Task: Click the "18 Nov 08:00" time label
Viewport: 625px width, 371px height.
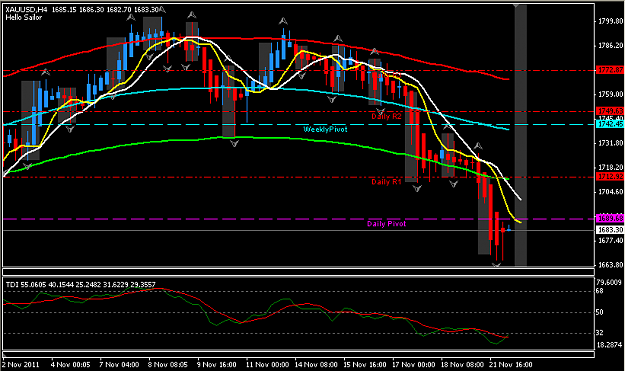Action: [462, 364]
